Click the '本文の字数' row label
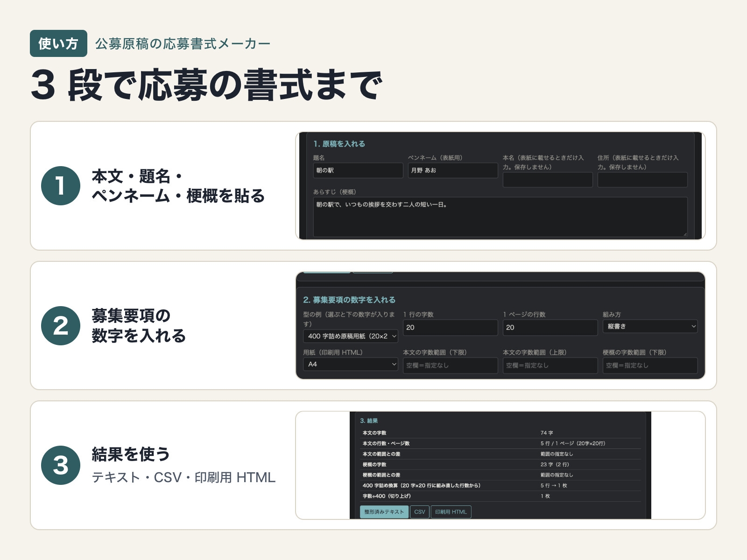The image size is (747, 560). (x=374, y=433)
